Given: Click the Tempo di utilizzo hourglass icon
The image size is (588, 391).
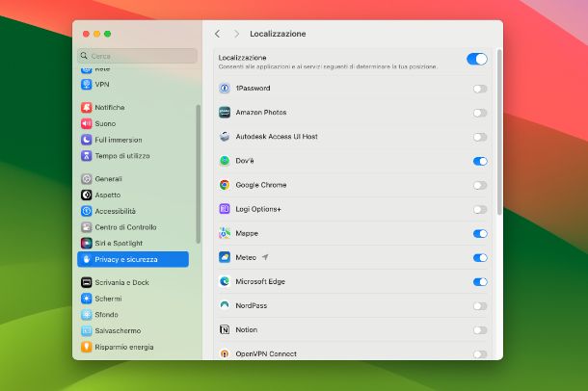Looking at the screenshot, I should tap(86, 156).
